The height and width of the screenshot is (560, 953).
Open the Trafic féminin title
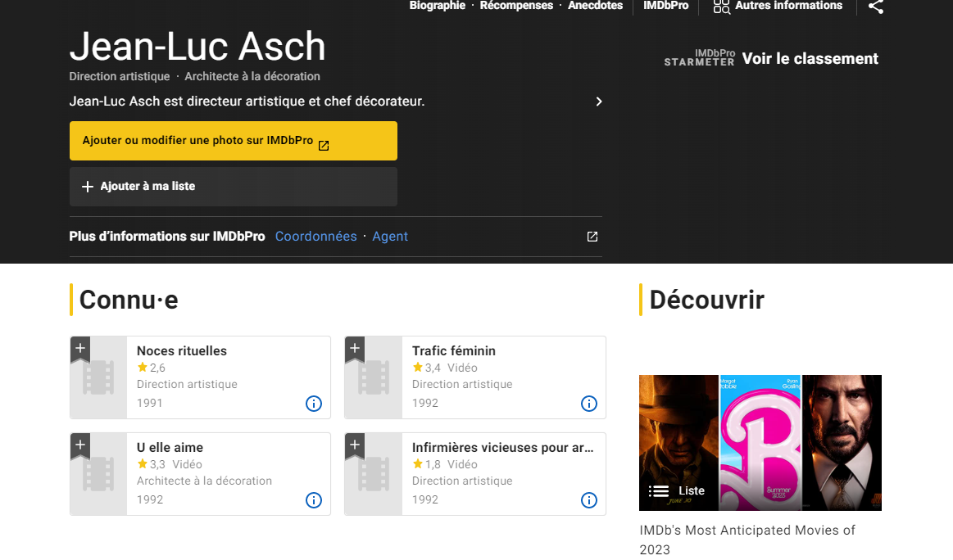click(453, 350)
